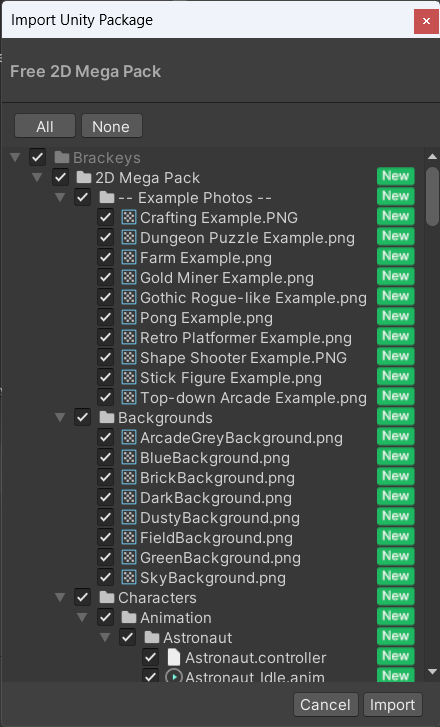
Task: Click the Astronaut.controller file icon
Action: [x=173, y=657]
